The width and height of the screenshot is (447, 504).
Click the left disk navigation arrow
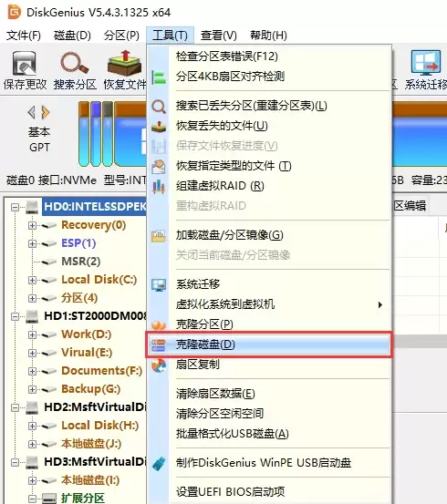(32, 112)
